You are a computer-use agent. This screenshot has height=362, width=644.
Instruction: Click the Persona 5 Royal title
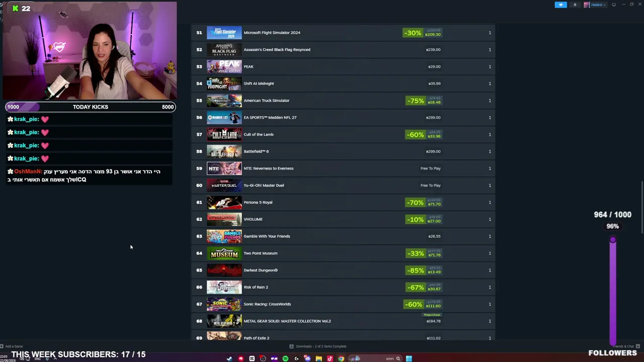pos(258,202)
